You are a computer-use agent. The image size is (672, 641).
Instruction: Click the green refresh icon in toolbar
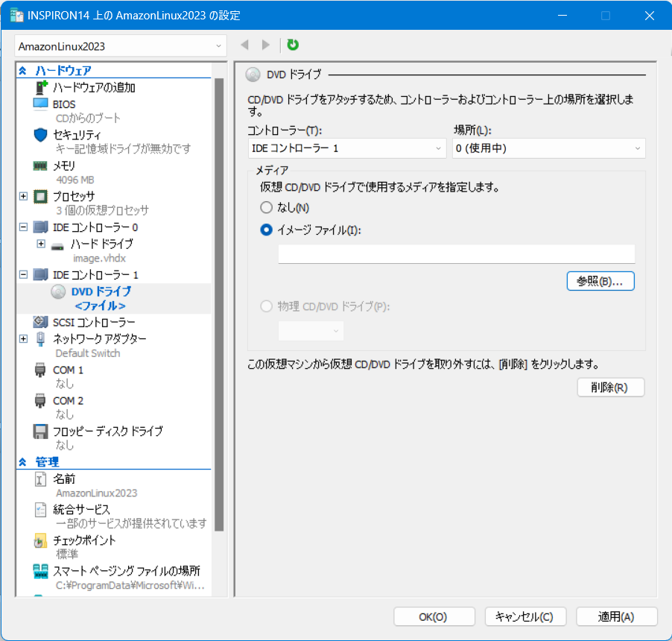pos(293,45)
